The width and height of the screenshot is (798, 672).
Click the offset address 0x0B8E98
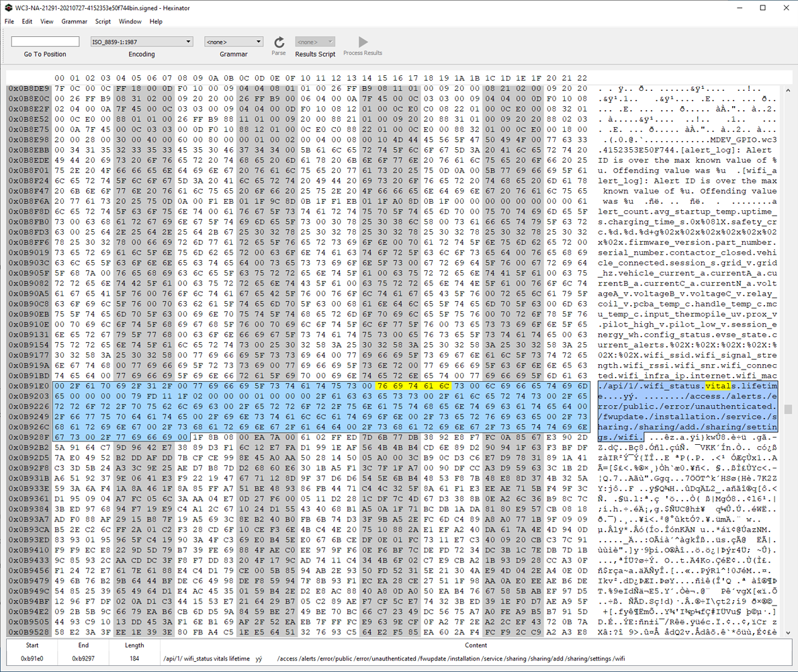[28, 140]
